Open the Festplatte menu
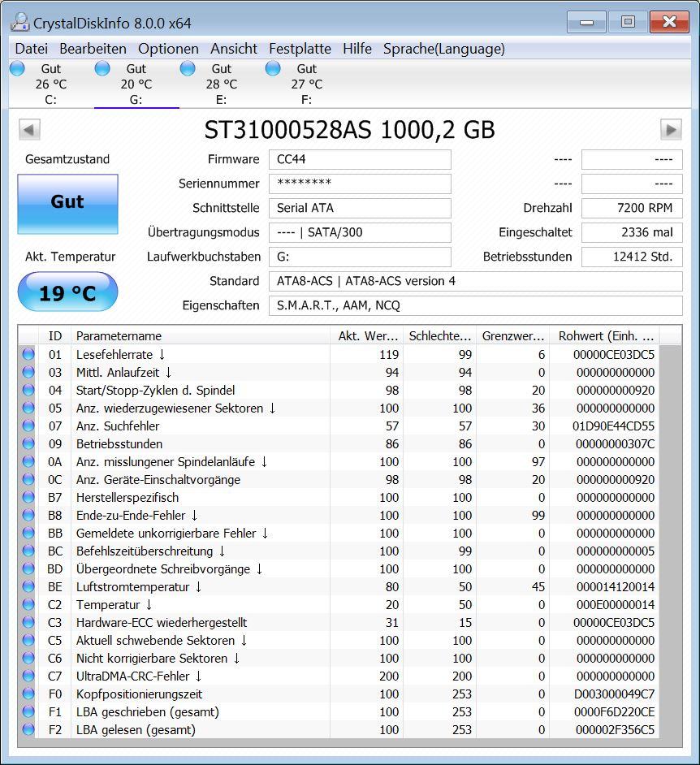The height and width of the screenshot is (765, 700). tap(300, 49)
